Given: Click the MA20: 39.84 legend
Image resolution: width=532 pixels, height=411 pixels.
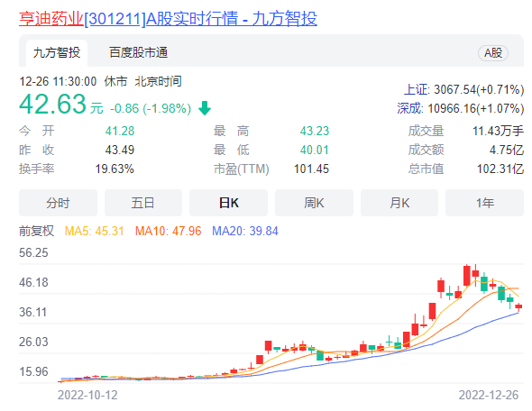Looking at the screenshot, I should click(x=245, y=232).
